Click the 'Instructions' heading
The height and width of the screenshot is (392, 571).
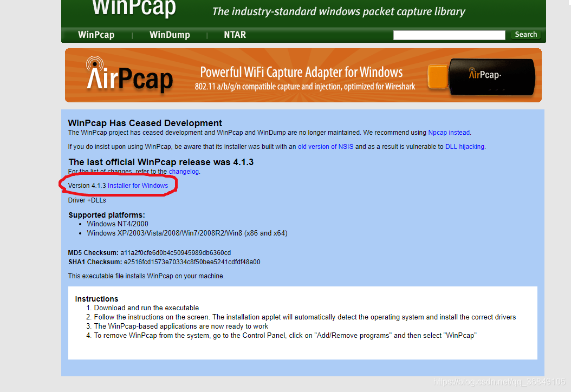click(96, 299)
